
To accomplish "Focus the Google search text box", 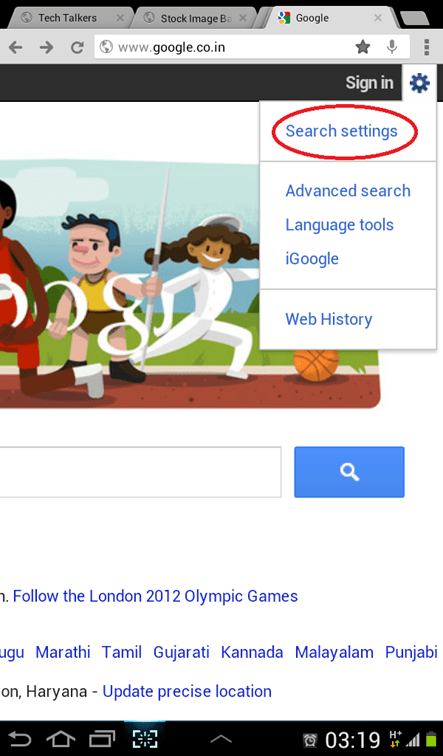I will tap(140, 472).
